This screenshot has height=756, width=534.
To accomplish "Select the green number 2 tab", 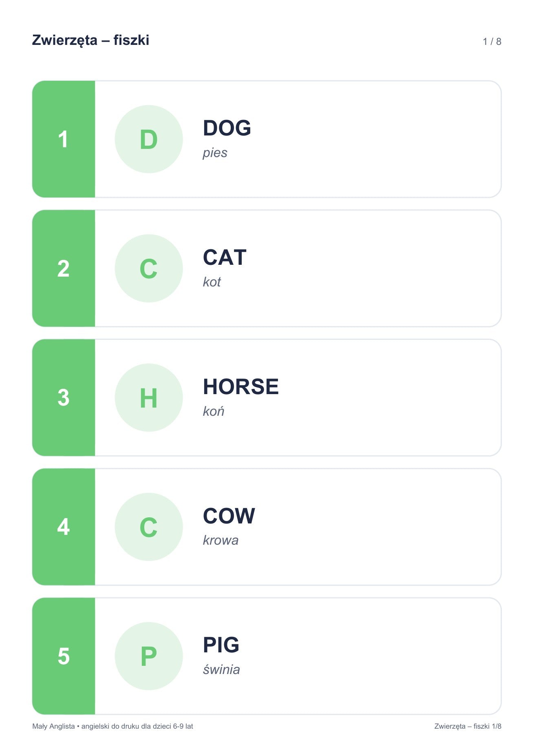I will pyautogui.click(x=64, y=268).
